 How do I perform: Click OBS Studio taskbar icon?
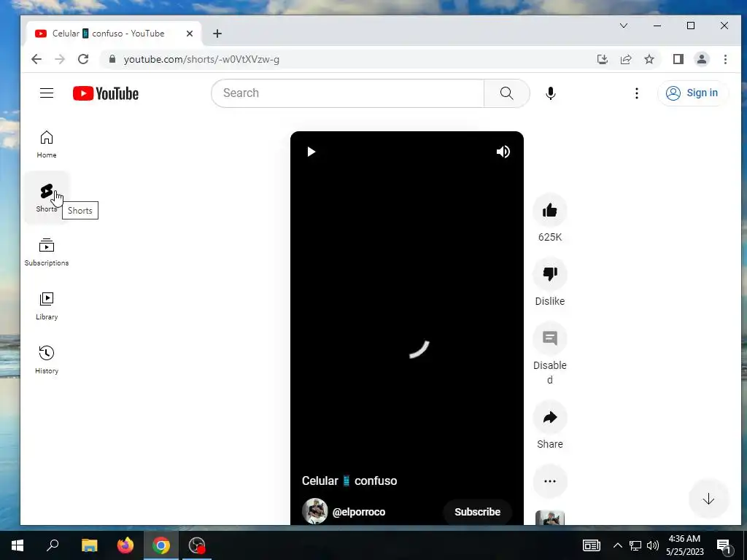coord(197,545)
